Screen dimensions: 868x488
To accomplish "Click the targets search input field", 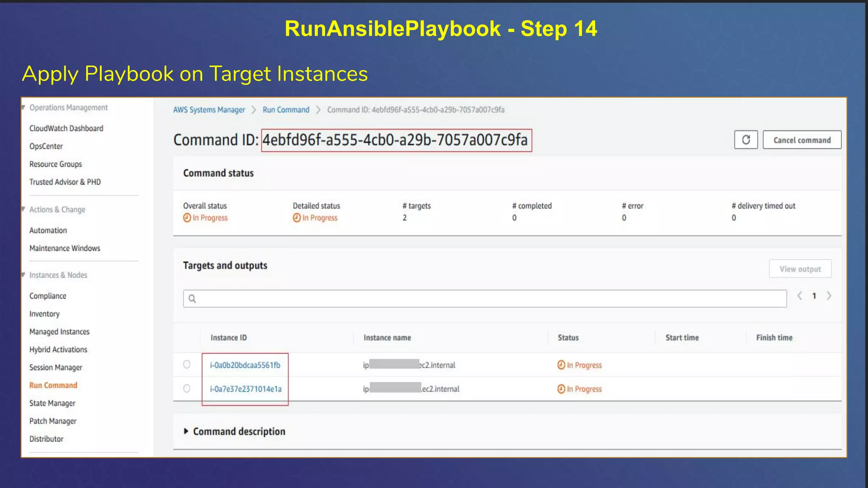I will (x=485, y=299).
